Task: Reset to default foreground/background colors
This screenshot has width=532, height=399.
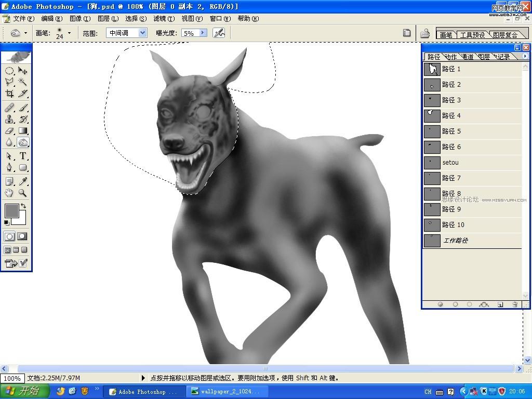Action: click(x=6, y=222)
